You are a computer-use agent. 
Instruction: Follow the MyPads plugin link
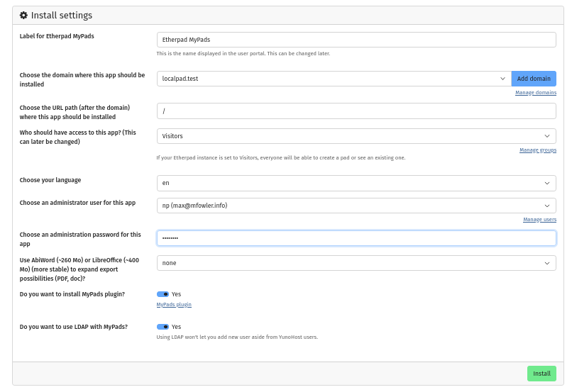174,305
